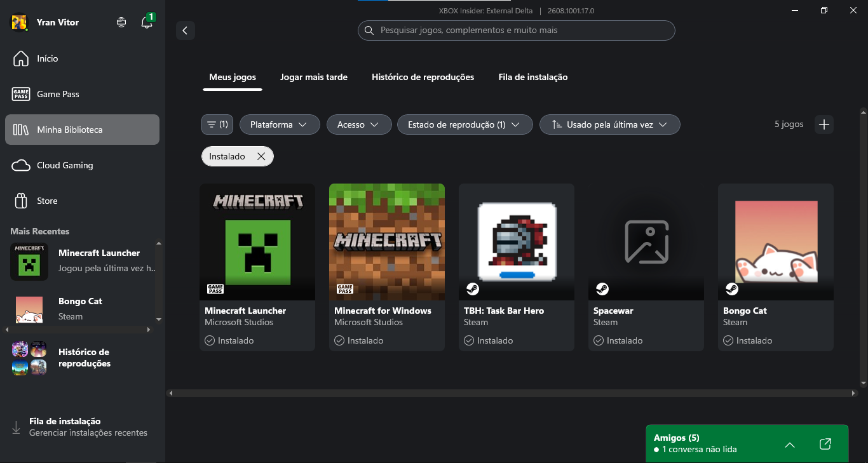
Task: Select Minha Biblioteca in sidebar
Action: tap(83, 130)
